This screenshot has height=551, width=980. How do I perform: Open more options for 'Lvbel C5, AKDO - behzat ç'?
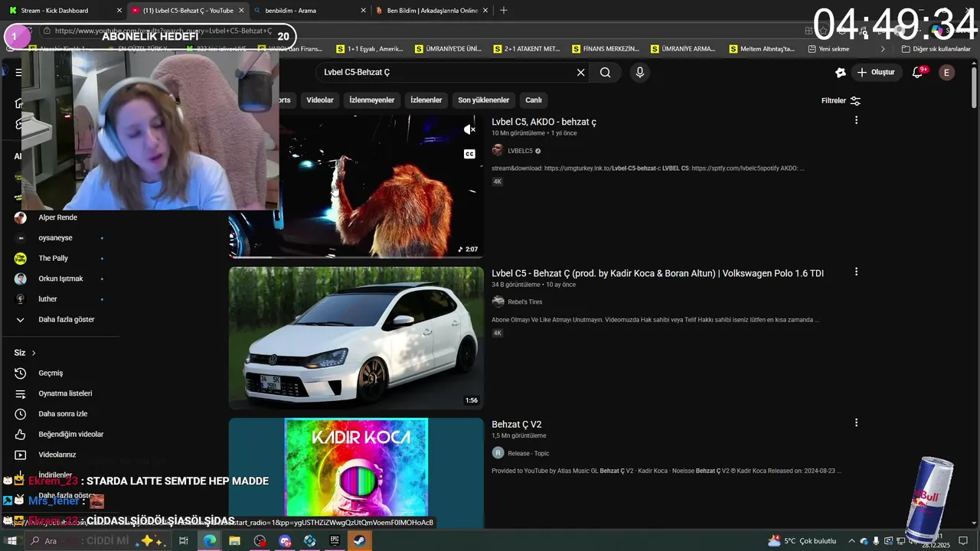[856, 120]
